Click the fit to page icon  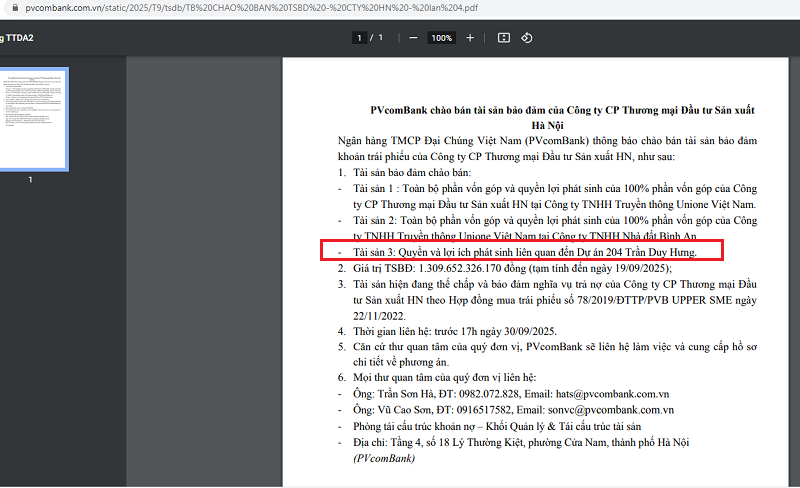coord(504,38)
